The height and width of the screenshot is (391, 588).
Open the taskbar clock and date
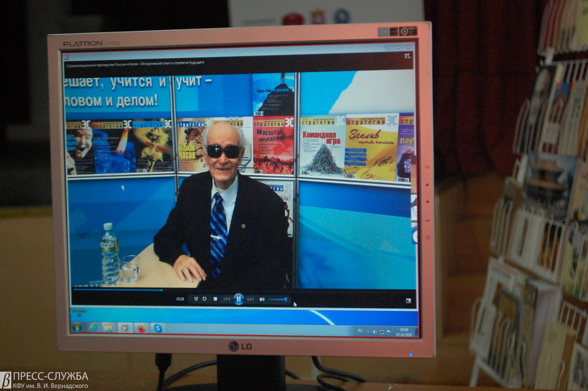click(403, 331)
